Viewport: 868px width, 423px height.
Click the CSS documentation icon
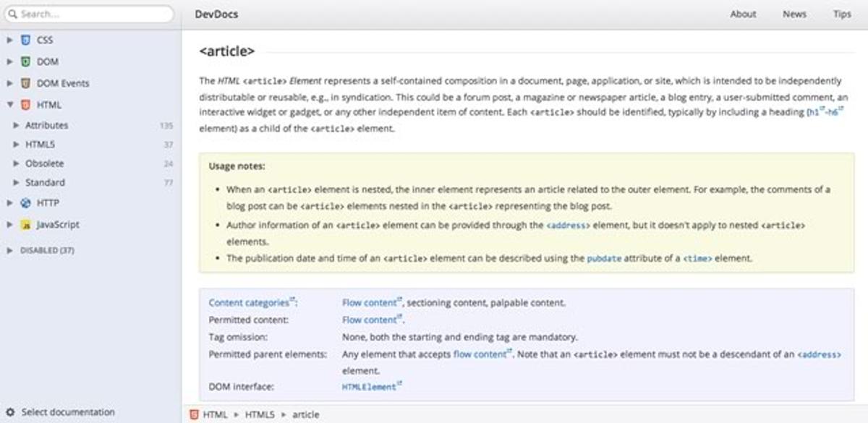(26, 40)
